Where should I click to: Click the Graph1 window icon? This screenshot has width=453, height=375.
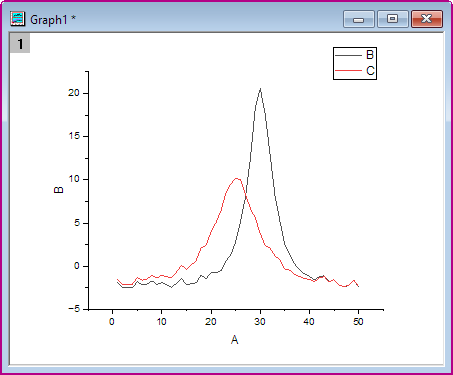click(x=18, y=19)
